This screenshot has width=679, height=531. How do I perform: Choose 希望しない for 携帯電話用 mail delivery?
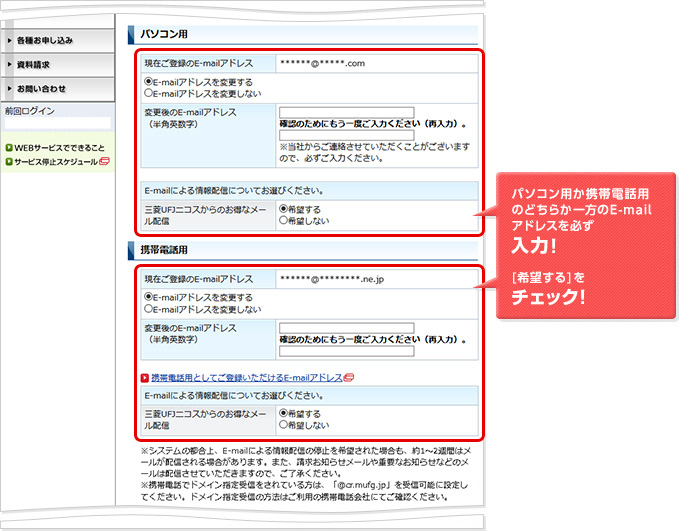click(x=284, y=424)
